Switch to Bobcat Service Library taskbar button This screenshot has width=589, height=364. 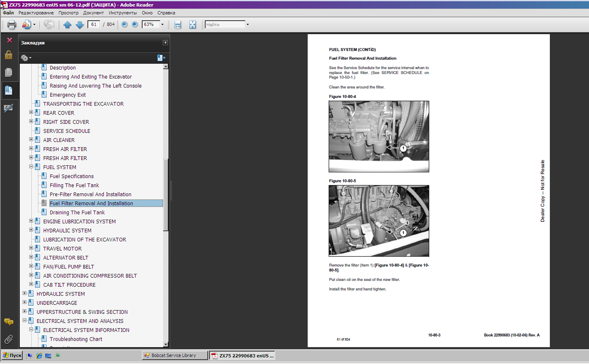tap(175, 355)
